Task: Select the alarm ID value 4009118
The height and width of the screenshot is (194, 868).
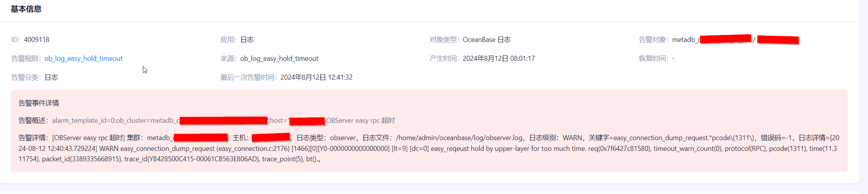Action: tap(36, 40)
